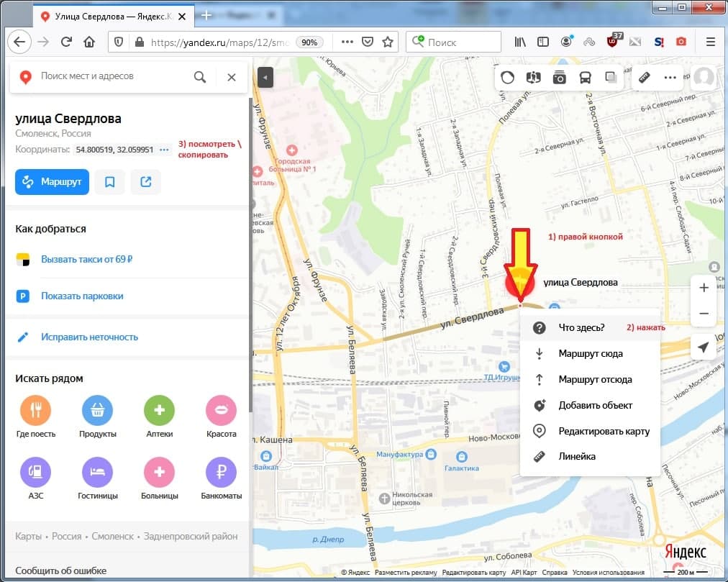This screenshot has height=582, width=728.
Task: Select the ruler tool in map toolbar
Action: click(644, 78)
